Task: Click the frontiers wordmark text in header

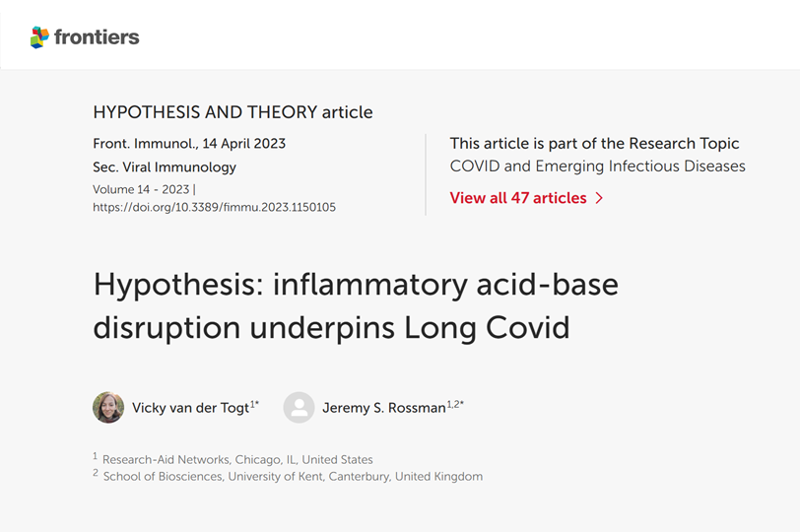Action: point(97,37)
